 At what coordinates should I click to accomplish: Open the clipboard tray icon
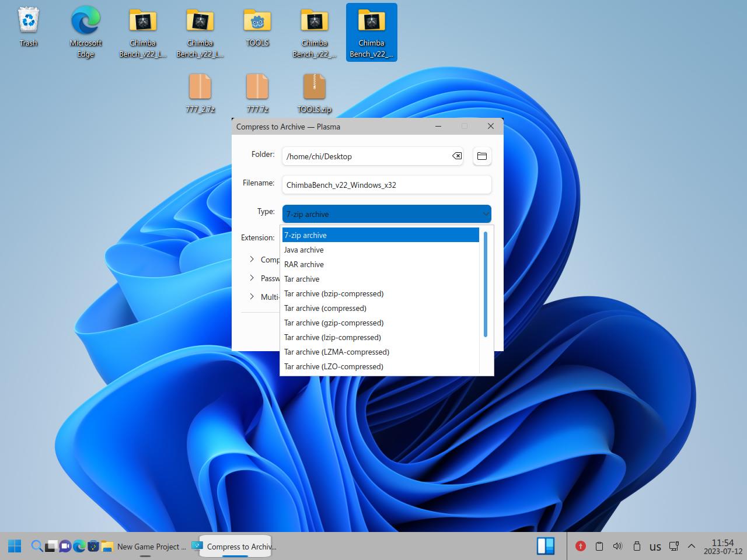(x=599, y=546)
